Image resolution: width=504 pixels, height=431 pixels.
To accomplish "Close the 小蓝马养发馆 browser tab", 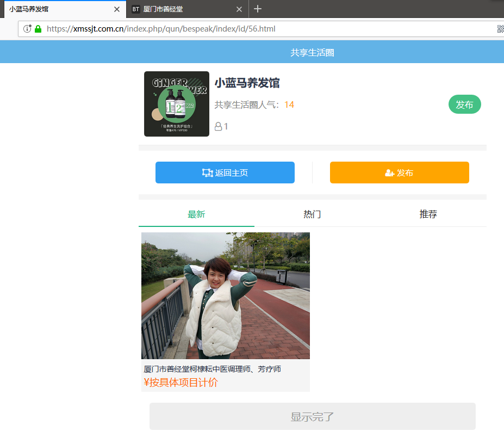I will tap(117, 9).
